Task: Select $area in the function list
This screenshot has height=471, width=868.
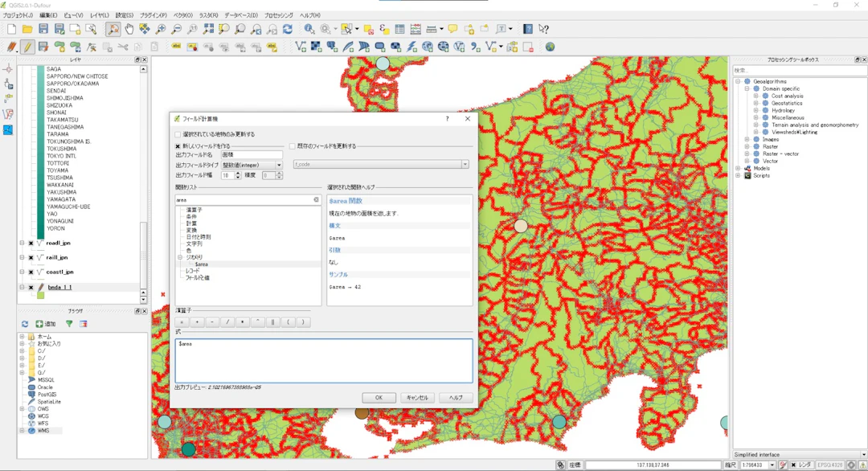Action: tap(202, 264)
